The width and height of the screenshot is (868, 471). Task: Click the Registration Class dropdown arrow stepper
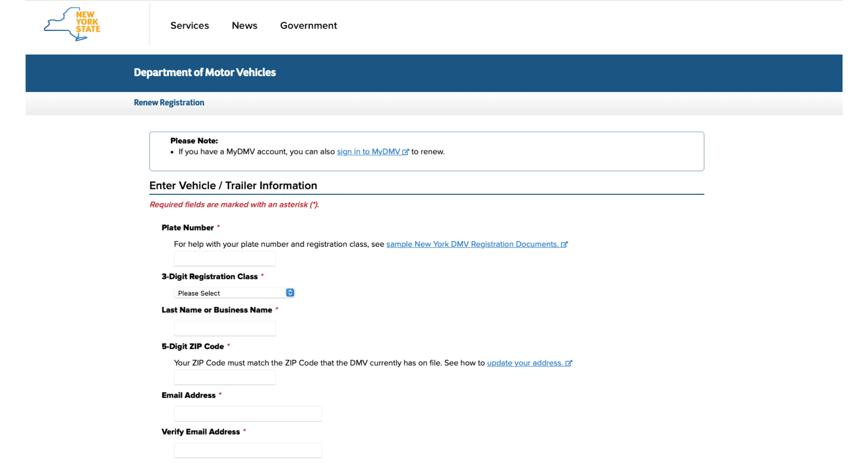click(290, 293)
